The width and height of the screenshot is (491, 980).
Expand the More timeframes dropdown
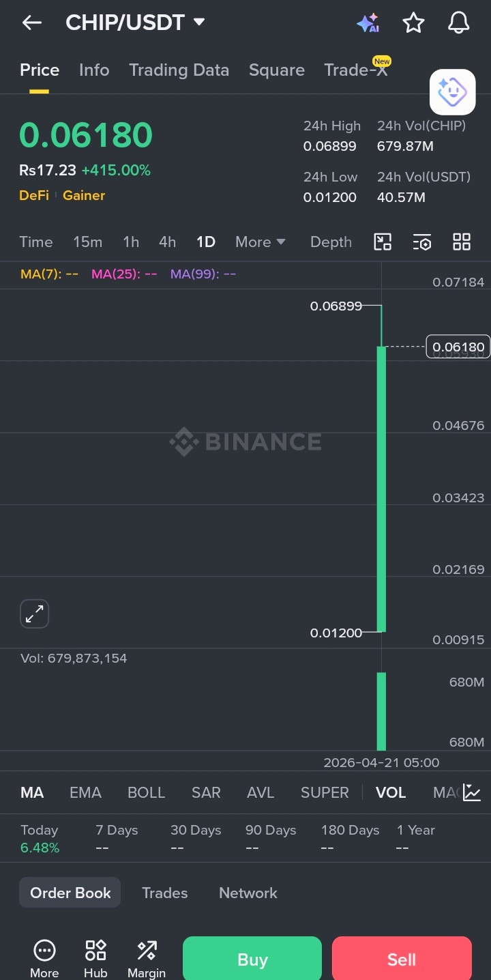(x=260, y=242)
